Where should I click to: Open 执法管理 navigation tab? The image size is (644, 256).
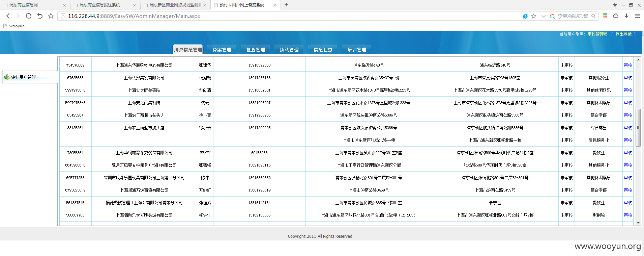tap(289, 49)
